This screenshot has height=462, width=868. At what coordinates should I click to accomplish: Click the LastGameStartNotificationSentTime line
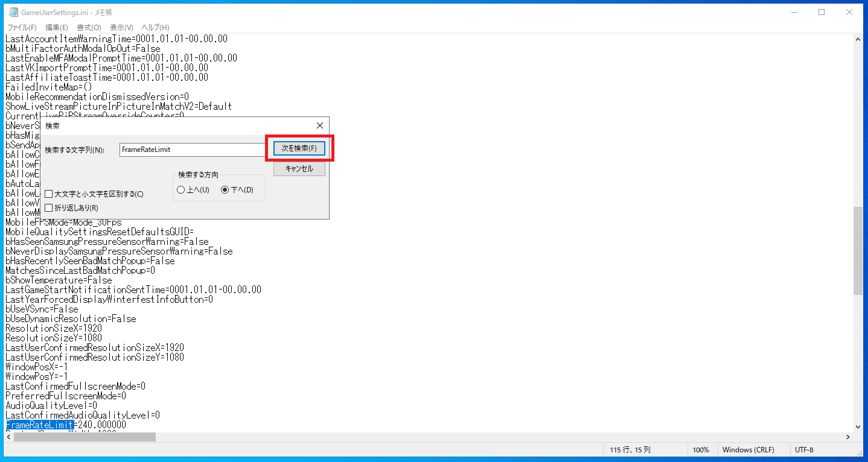(133, 290)
